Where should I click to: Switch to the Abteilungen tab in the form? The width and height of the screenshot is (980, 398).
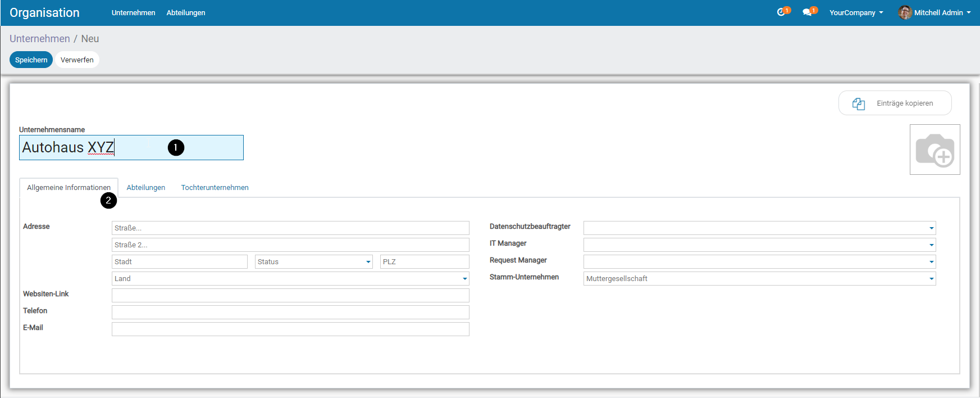pyautogui.click(x=145, y=188)
